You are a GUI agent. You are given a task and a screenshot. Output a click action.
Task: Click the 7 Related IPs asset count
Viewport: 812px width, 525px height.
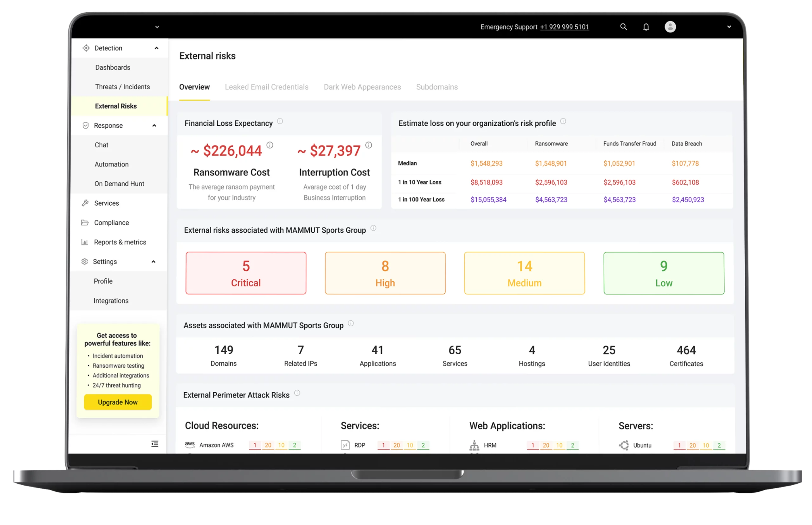coord(300,355)
